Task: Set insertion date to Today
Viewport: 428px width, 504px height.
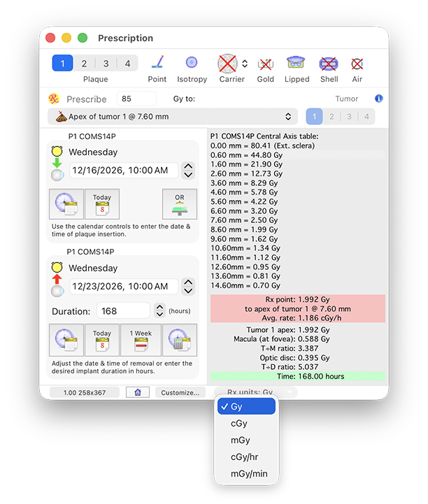Action: tap(102, 204)
